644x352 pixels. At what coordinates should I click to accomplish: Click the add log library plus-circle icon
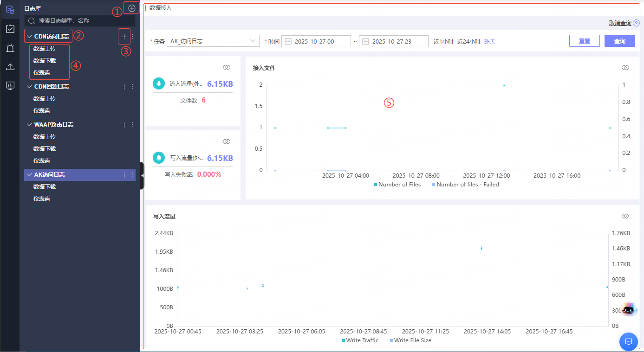point(132,8)
